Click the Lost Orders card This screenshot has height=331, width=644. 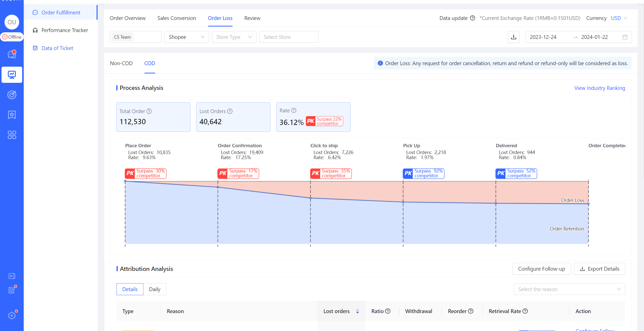coord(233,117)
